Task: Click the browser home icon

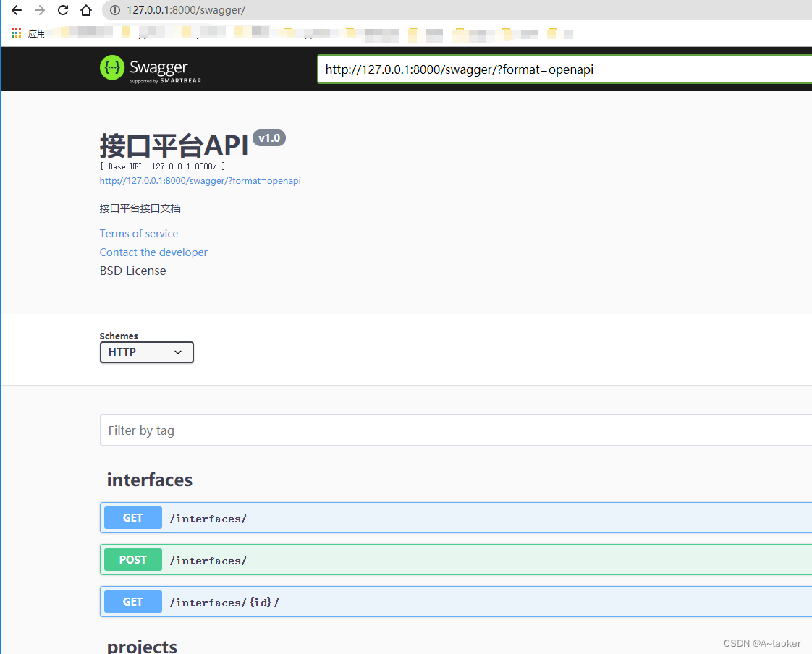Action: click(x=85, y=10)
